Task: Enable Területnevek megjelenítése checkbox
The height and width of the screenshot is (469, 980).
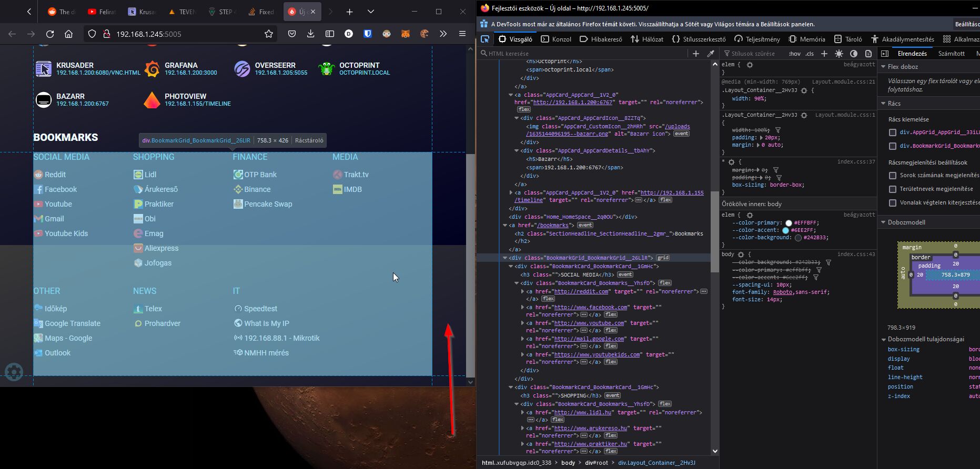Action: point(892,189)
